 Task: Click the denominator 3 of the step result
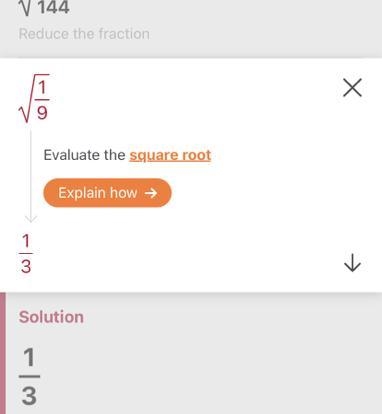click(26, 266)
